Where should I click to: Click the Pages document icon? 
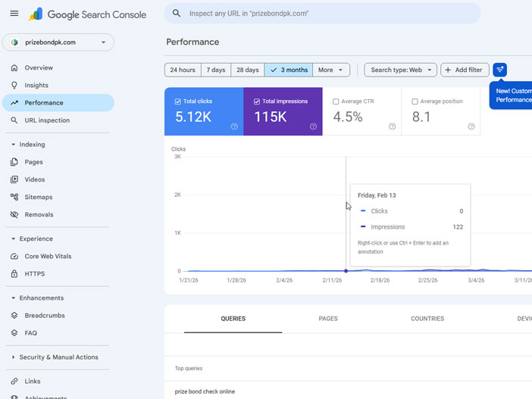pyautogui.click(x=14, y=162)
